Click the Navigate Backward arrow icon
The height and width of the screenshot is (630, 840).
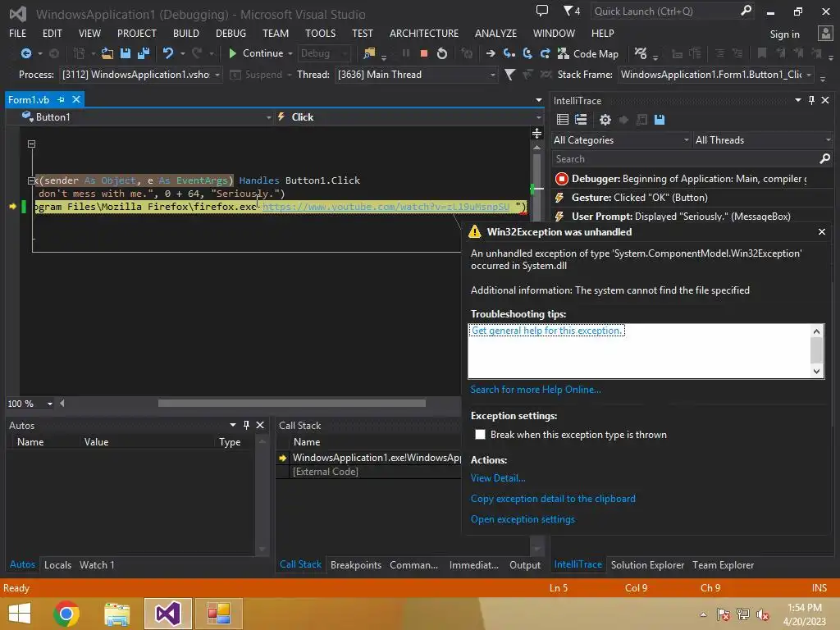(25, 53)
